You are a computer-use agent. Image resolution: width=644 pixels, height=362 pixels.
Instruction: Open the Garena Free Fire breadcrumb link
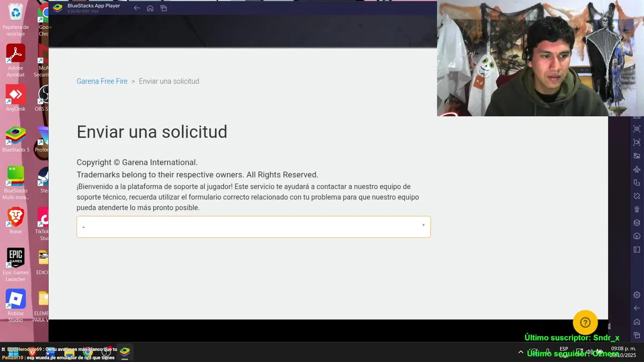pos(102,81)
